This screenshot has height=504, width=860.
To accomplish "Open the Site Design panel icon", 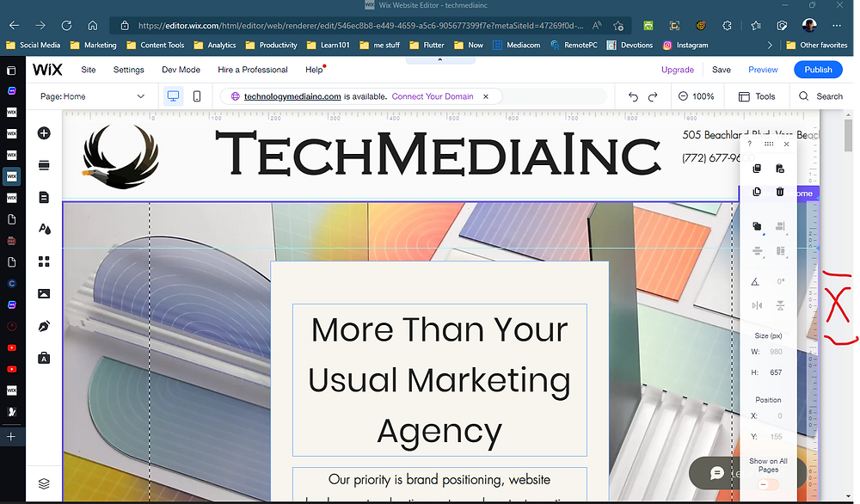I will [44, 230].
